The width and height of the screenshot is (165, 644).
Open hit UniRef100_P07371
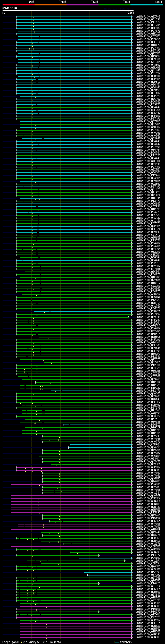[148, 31]
